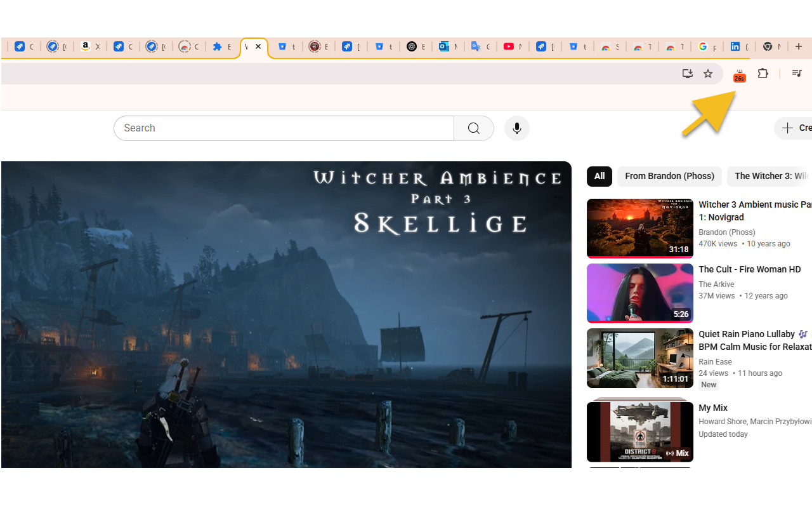The width and height of the screenshot is (812, 508).
Task: Click the YouTube Create button
Action: pyautogui.click(x=793, y=128)
